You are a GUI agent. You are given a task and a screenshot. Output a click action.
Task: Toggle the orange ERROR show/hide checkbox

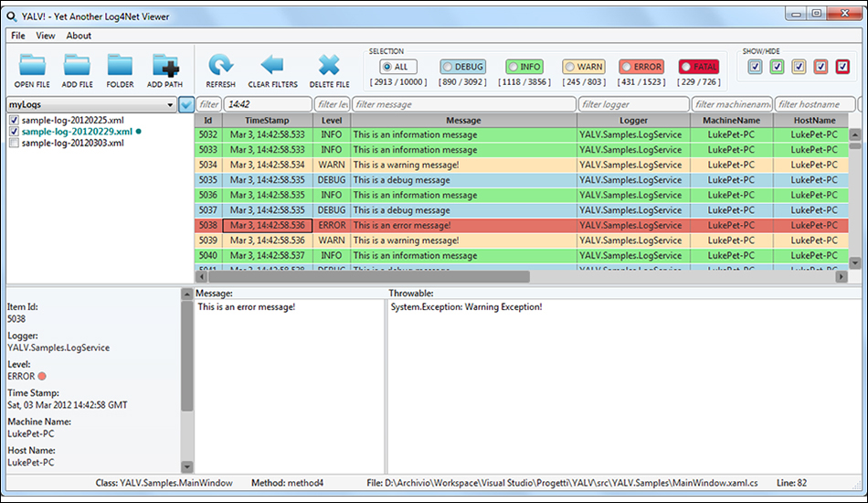[x=821, y=67]
